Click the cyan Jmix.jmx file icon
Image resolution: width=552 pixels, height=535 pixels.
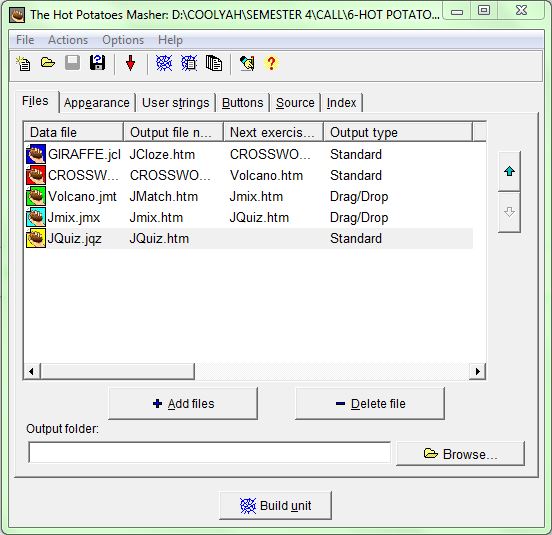point(36,217)
